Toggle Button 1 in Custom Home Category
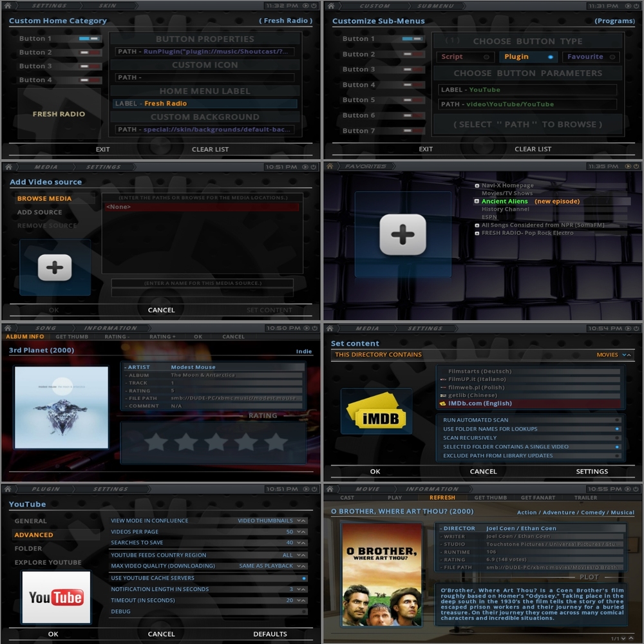The width and height of the screenshot is (644, 644). click(89, 39)
